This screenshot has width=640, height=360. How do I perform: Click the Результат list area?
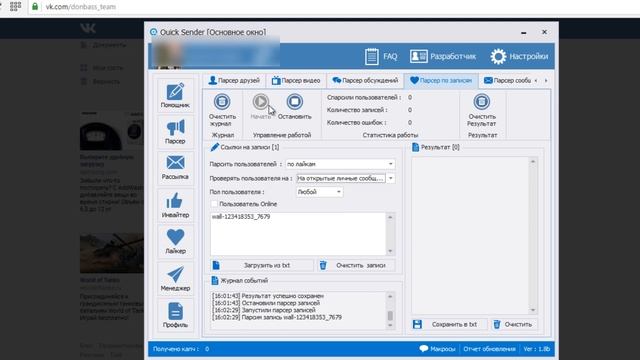tap(470, 236)
